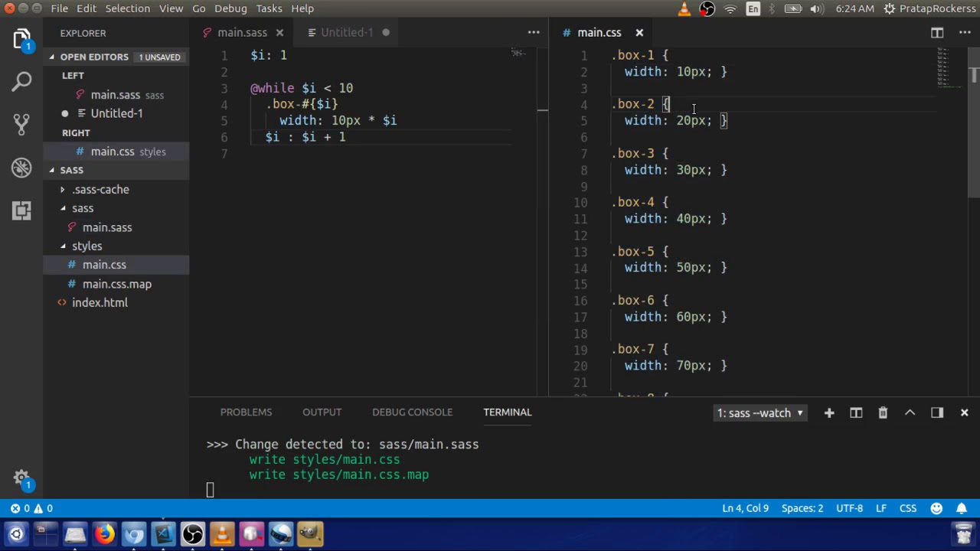Click the split editor icon in the right group
The width and height of the screenshot is (980, 551).
pos(937,32)
